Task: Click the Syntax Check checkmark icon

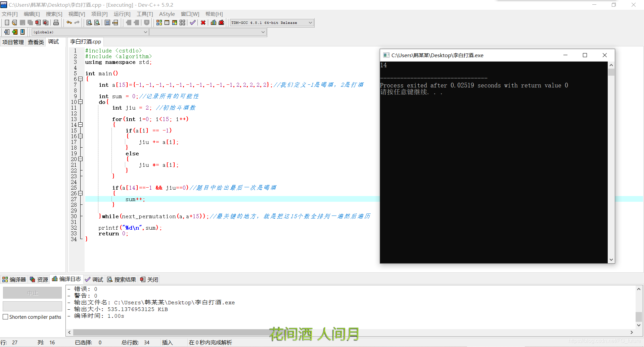Action: [193, 23]
